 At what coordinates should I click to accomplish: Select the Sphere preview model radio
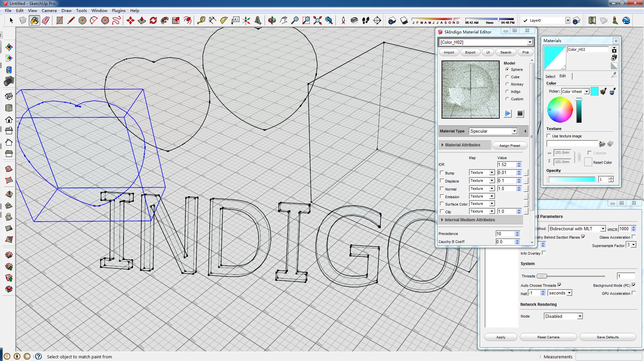(x=507, y=70)
